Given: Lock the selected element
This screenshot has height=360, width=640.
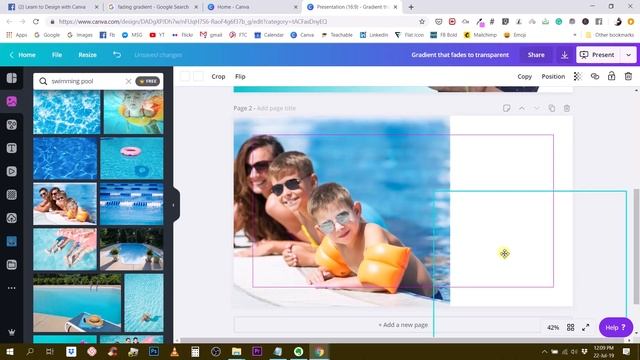Looking at the screenshot, I should 611,76.
